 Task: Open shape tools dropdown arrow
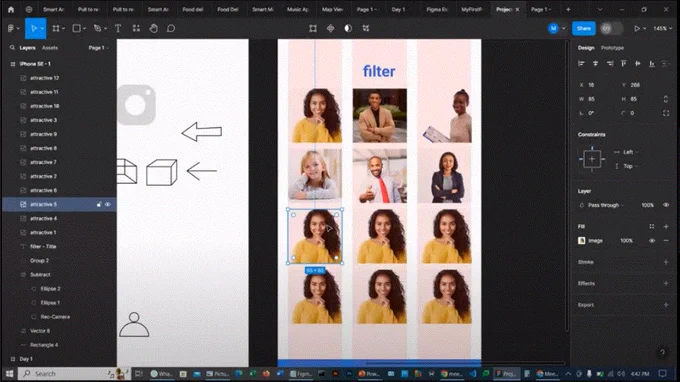tap(84, 28)
